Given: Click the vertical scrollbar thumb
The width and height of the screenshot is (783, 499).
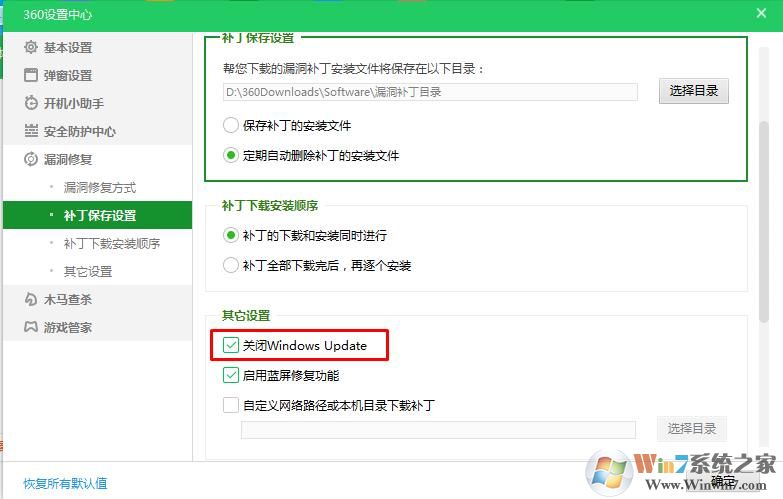Looking at the screenshot, I should point(764,222).
